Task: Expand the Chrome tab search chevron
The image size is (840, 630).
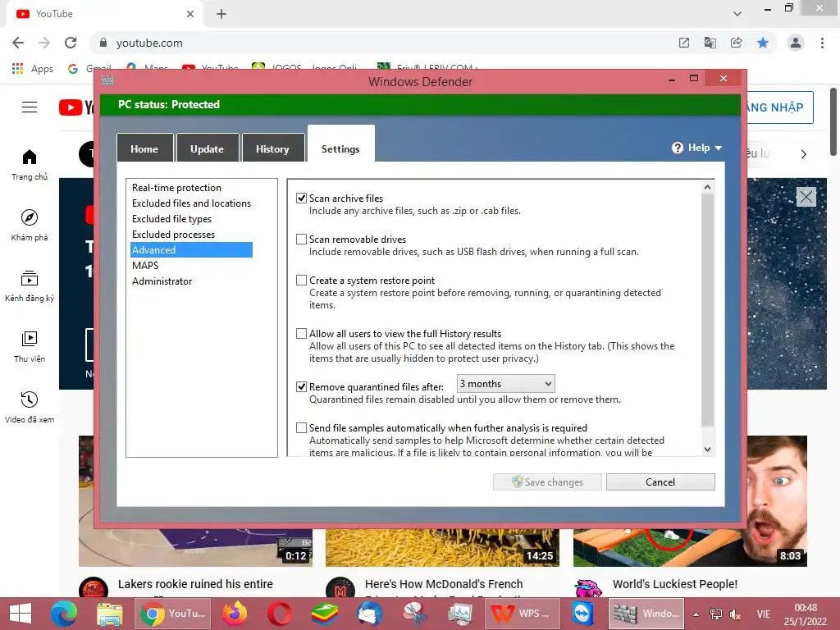Action: point(737,14)
